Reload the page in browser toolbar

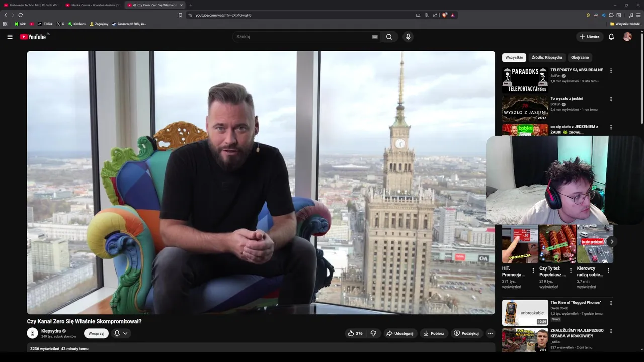(x=21, y=15)
